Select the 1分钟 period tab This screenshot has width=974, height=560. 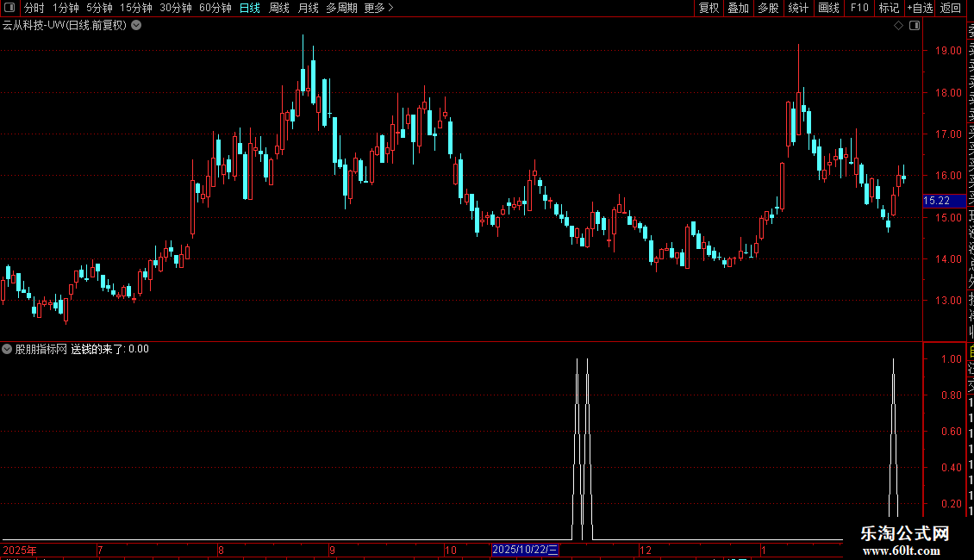66,8
